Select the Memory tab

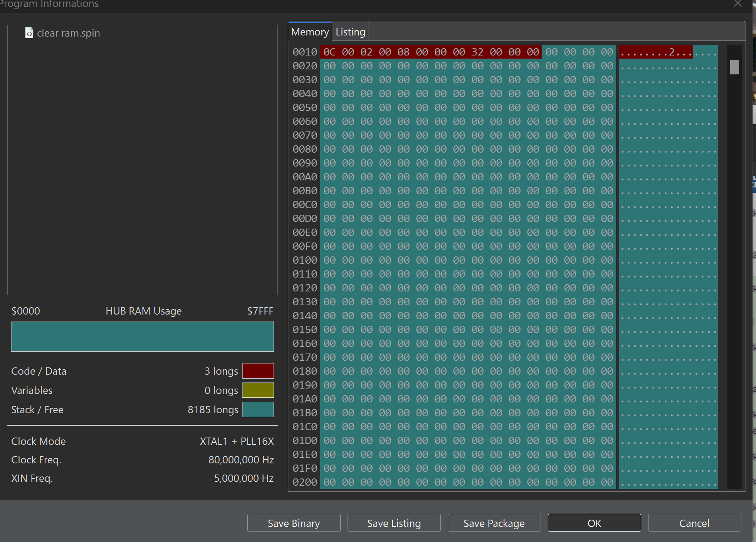point(310,32)
